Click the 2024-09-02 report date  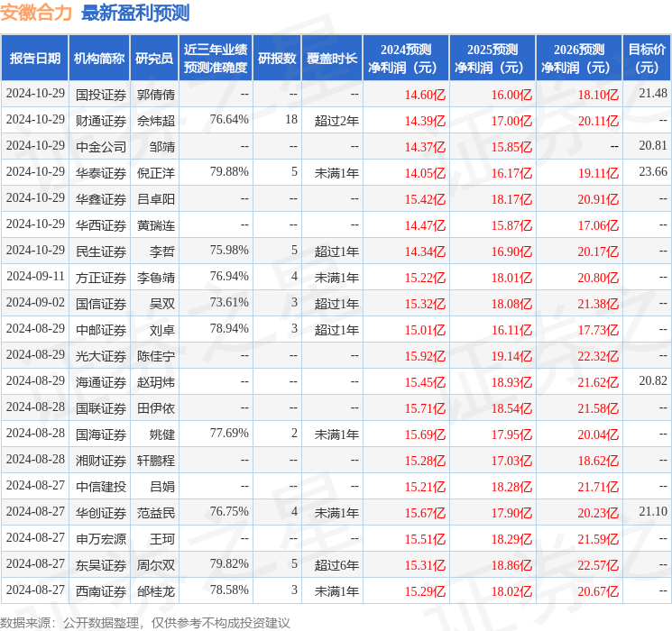[x=35, y=303]
